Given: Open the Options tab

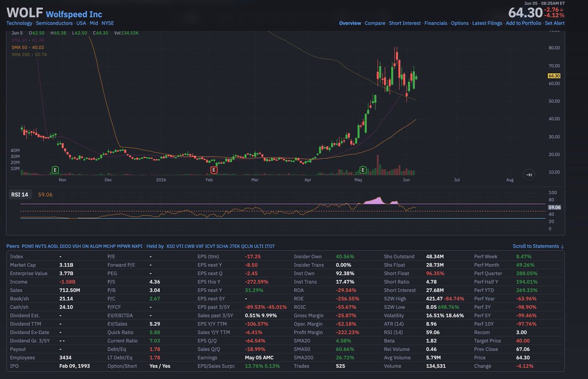Looking at the screenshot, I should tap(460, 23).
